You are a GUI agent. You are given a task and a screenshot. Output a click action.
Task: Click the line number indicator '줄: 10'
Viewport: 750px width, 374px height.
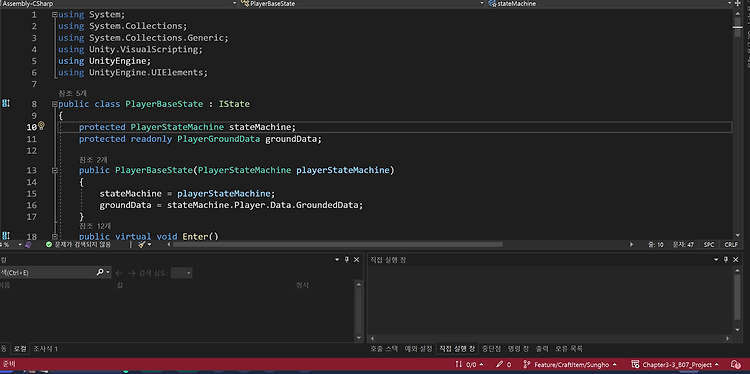[x=655, y=244]
